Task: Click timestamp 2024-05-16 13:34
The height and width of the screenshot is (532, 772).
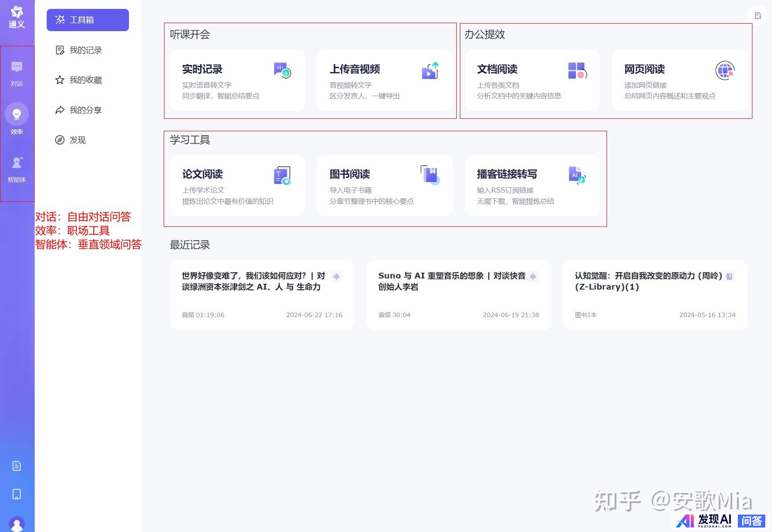Action: click(x=708, y=315)
